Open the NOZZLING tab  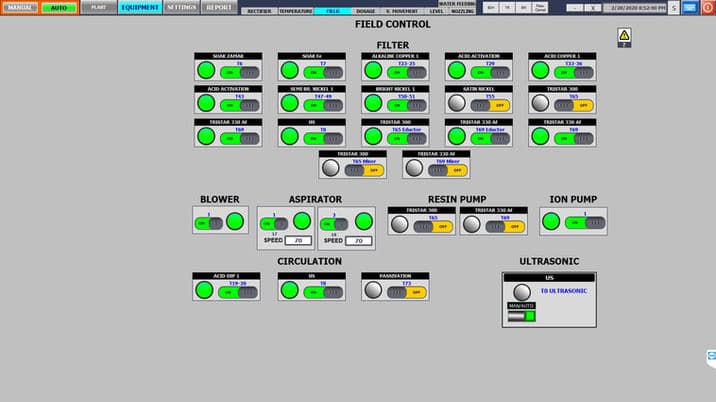point(463,11)
